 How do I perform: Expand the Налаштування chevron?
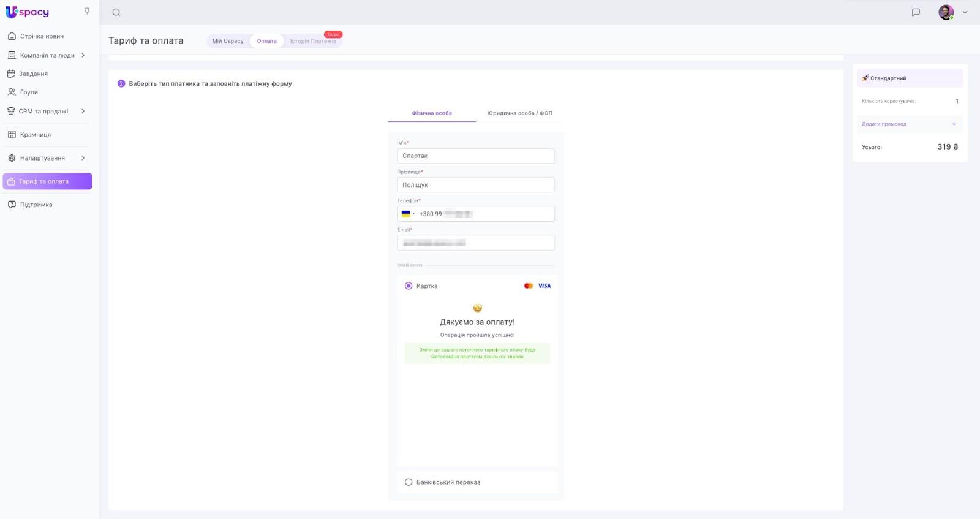83,158
